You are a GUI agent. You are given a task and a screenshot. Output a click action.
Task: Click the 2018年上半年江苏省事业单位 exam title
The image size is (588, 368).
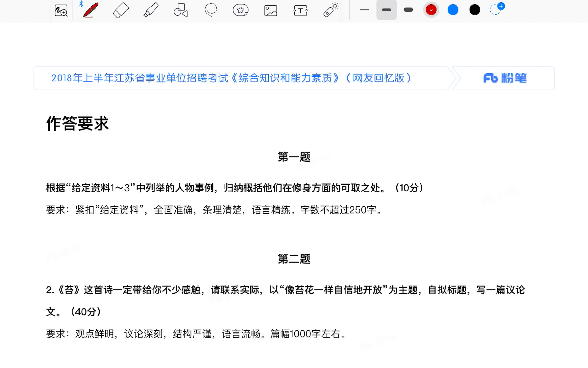click(231, 78)
